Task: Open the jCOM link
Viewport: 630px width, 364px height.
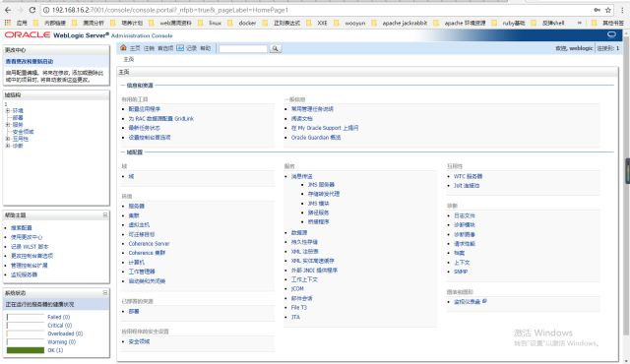Action: [297, 288]
